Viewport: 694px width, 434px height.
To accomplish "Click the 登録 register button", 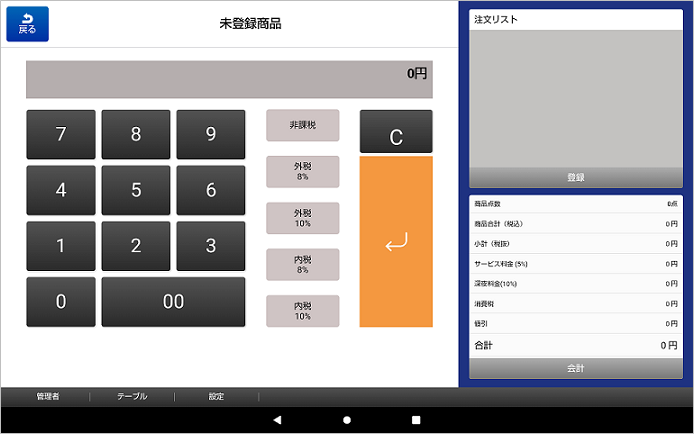I will (x=575, y=177).
